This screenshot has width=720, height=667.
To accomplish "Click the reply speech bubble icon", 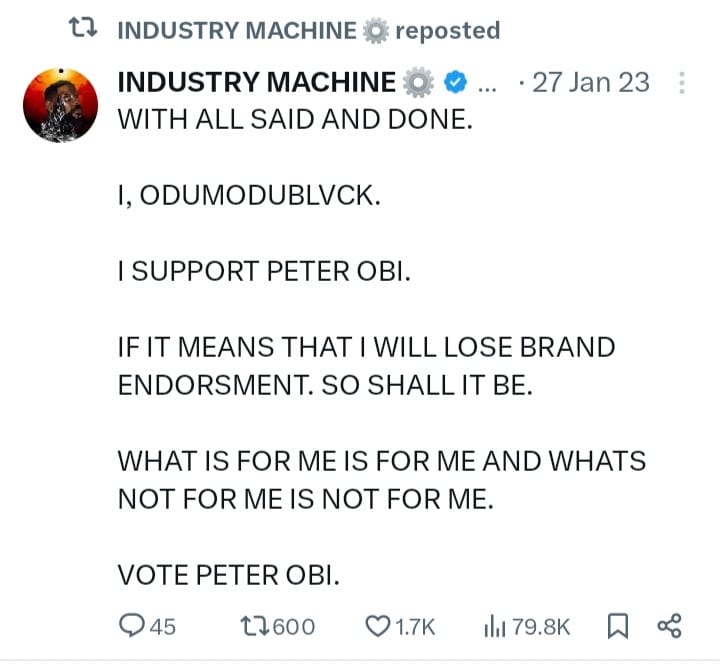I will tap(132, 626).
